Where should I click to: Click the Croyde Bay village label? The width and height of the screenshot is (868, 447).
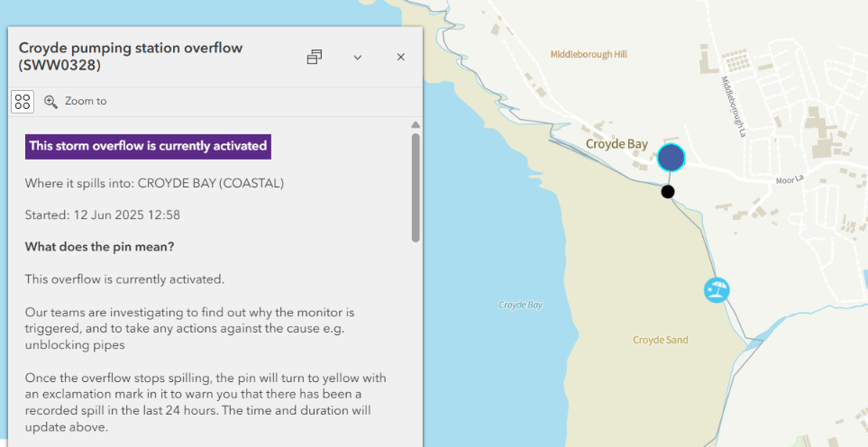[x=617, y=144]
